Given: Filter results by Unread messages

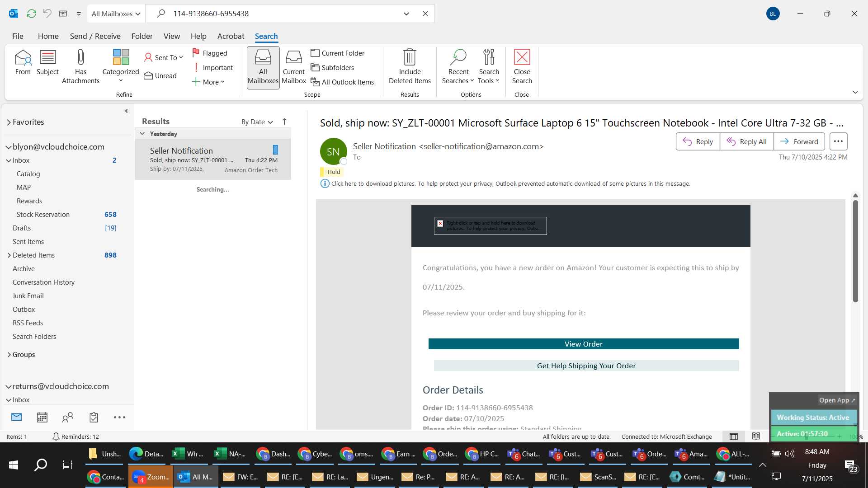Looking at the screenshot, I should [x=160, y=75].
